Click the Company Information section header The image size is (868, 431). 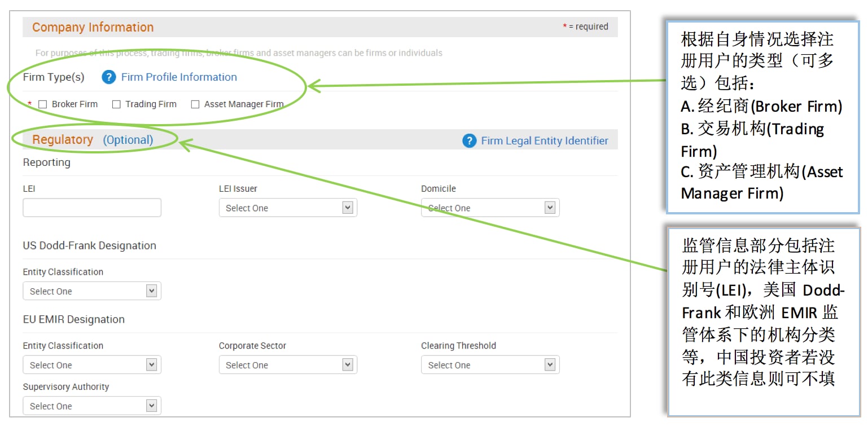click(x=93, y=27)
